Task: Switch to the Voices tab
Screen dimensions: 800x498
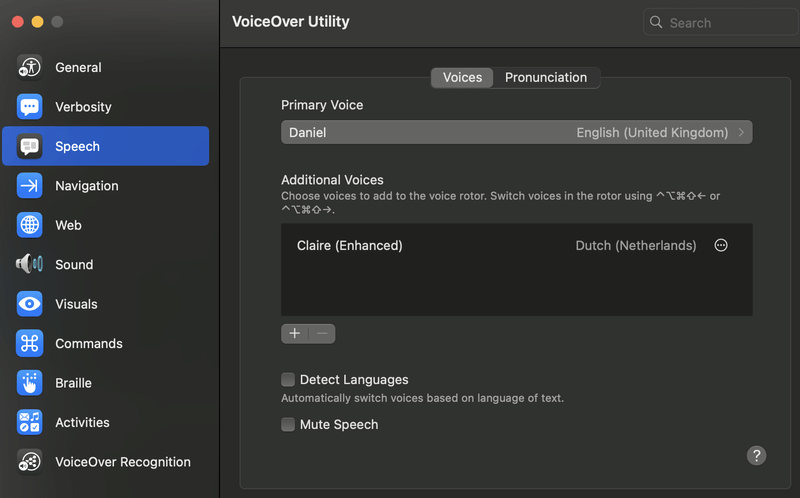Action: (x=462, y=78)
